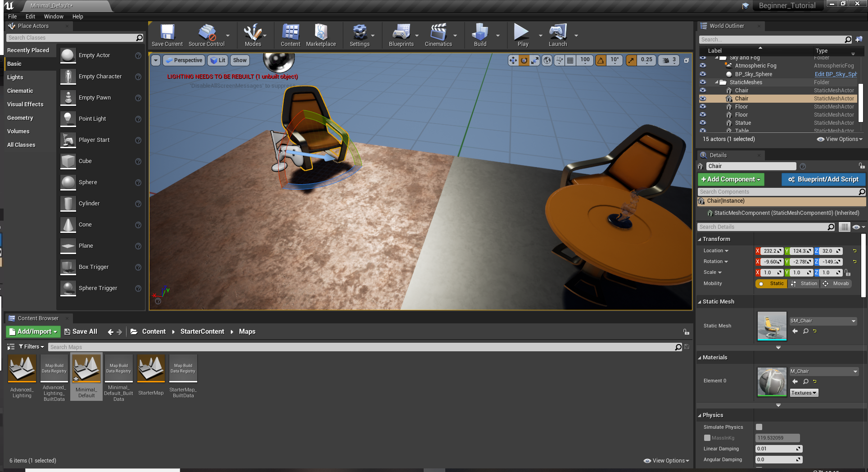Select the StarterMap asset thumbnail

coord(151,368)
